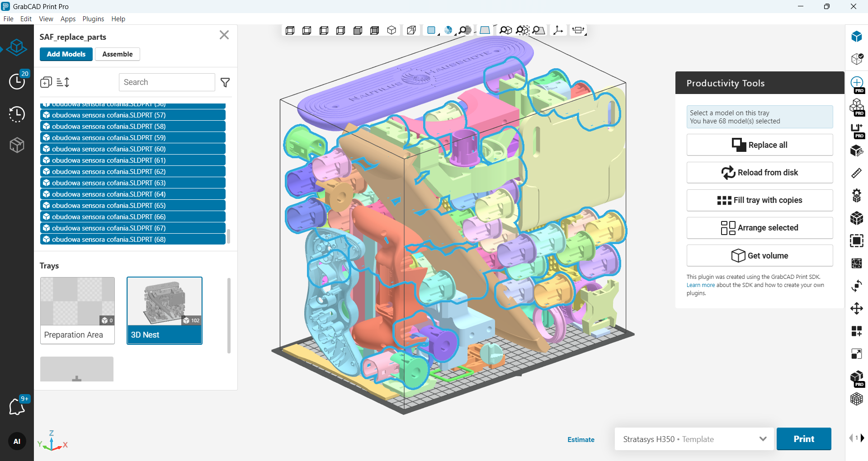
Task: Choose the Rotate tool in right toolbar
Action: 856,286
